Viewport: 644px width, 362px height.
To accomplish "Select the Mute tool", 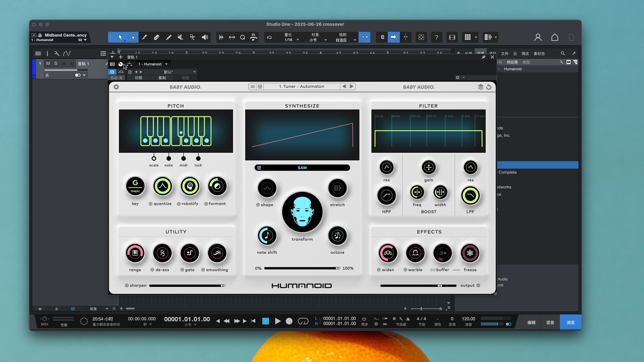I will point(180,37).
